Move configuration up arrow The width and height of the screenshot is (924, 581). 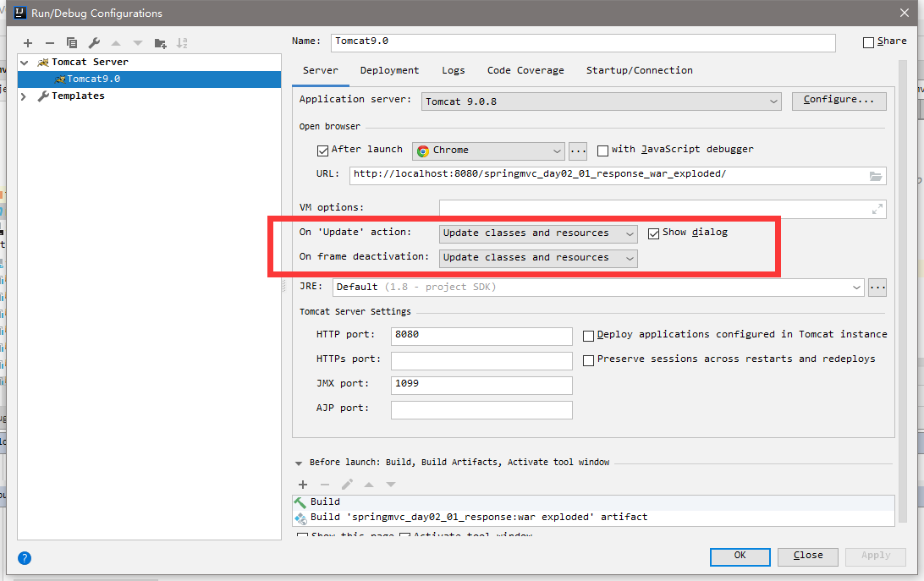click(116, 43)
